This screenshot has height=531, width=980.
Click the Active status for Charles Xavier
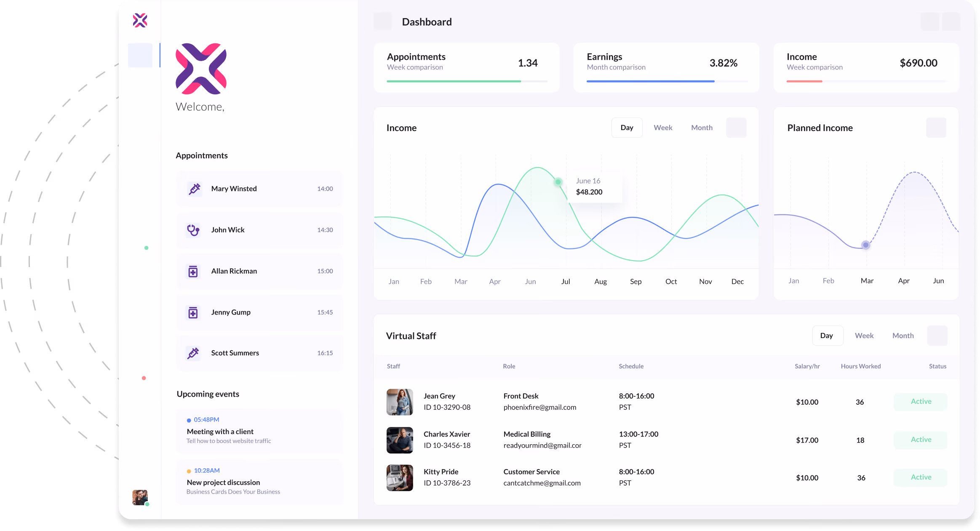tap(921, 440)
